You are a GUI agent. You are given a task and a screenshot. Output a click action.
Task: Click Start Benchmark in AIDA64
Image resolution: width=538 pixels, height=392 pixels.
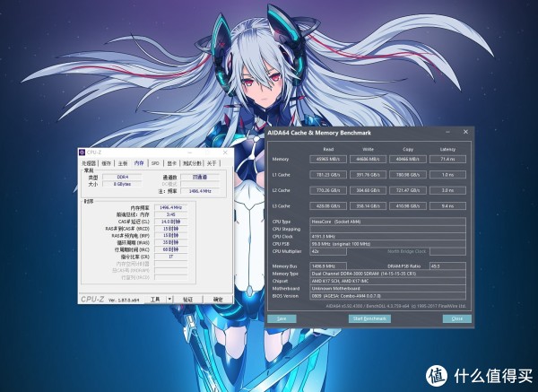tap(369, 318)
